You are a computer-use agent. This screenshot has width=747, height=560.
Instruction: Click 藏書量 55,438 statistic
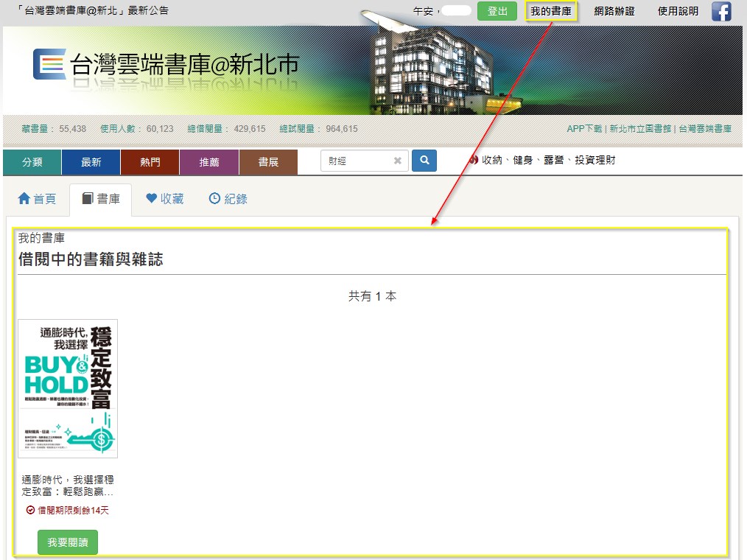(54, 129)
